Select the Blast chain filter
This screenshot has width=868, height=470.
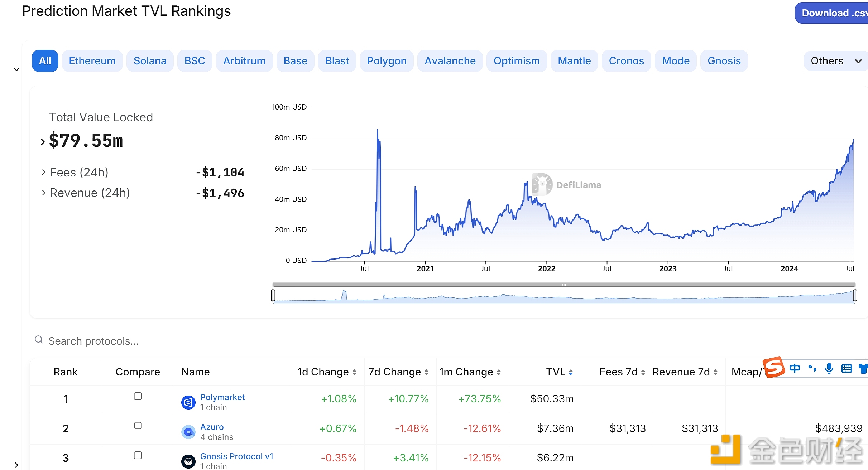point(337,61)
